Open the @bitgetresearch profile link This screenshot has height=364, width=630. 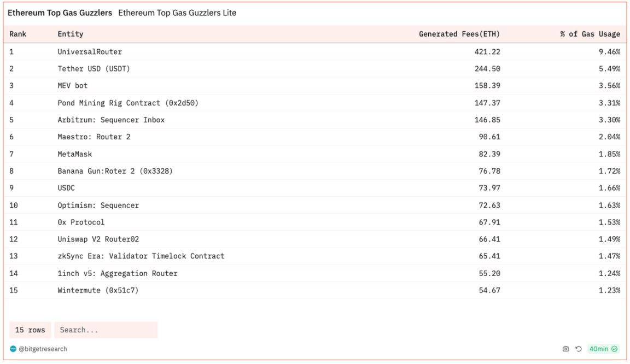(43, 349)
